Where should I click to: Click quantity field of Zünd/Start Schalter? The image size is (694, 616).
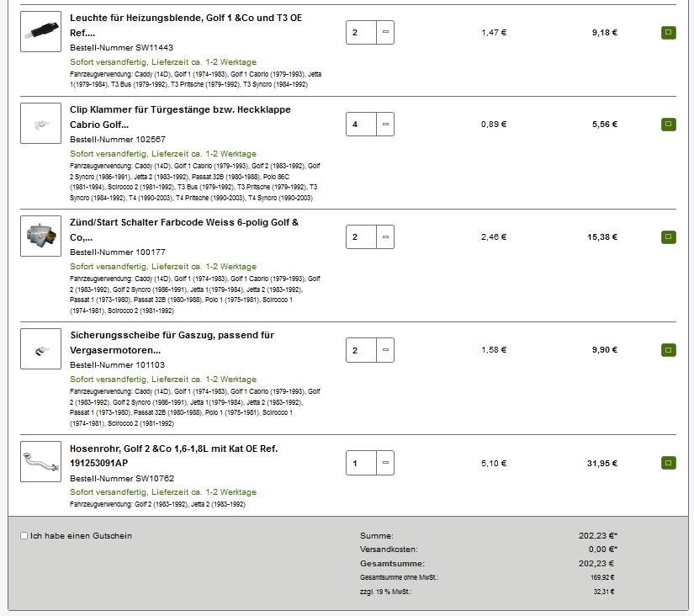pos(361,237)
